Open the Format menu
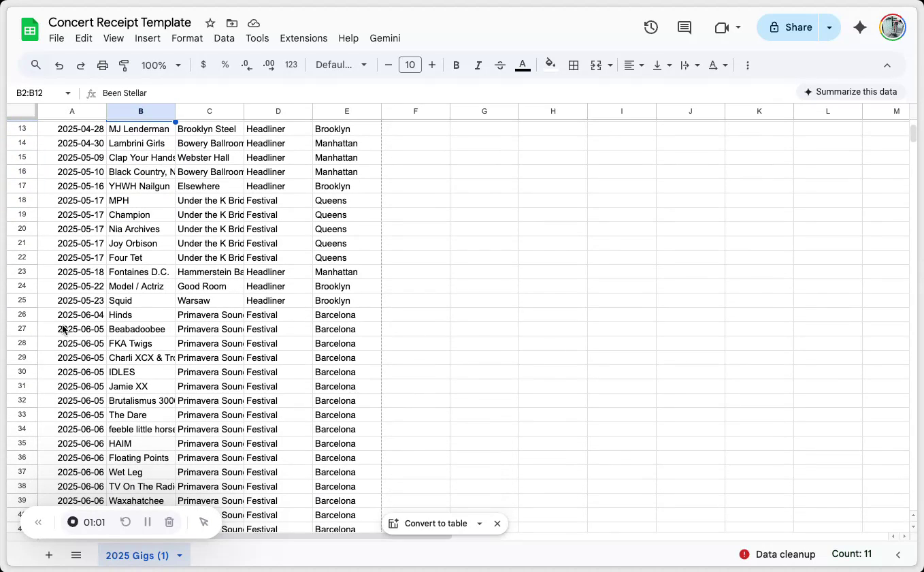This screenshot has width=924, height=572. pyautogui.click(x=187, y=38)
